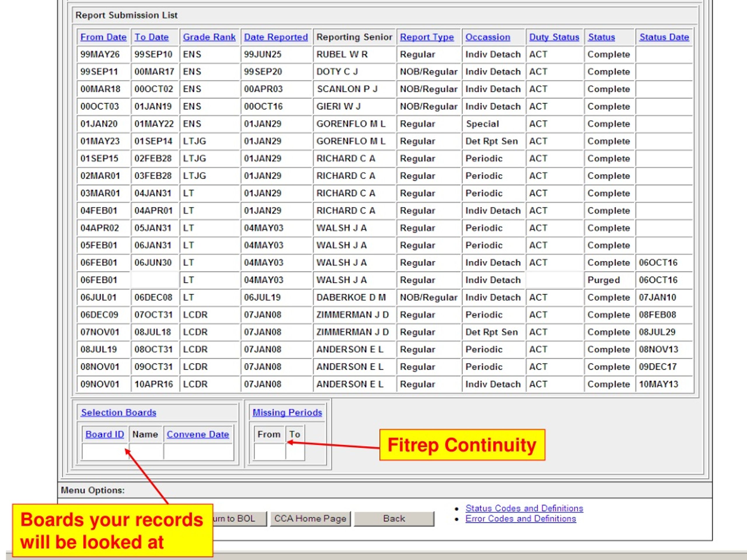The image size is (747, 560).
Task: Sort by To Date column header
Action: (152, 37)
